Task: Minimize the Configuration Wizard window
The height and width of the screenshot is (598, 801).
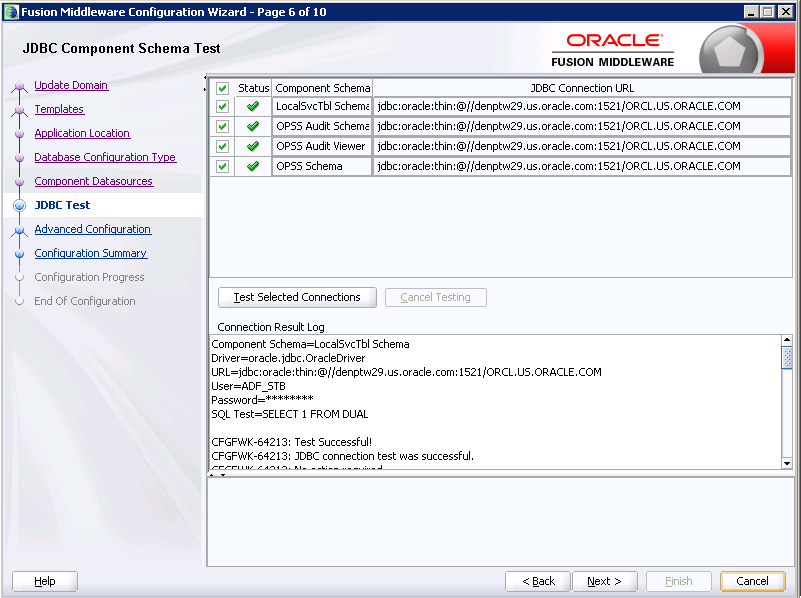Action: tap(750, 12)
